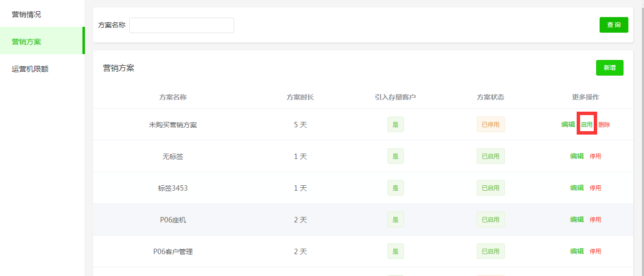The height and width of the screenshot is (276, 644).
Task: Click the 方案状态 column header
Action: pos(490,97)
